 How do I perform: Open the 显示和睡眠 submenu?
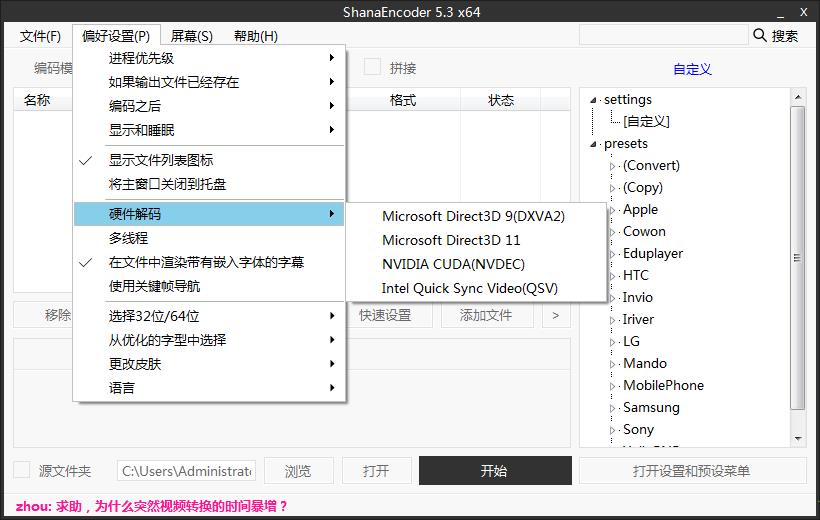[x=209, y=130]
